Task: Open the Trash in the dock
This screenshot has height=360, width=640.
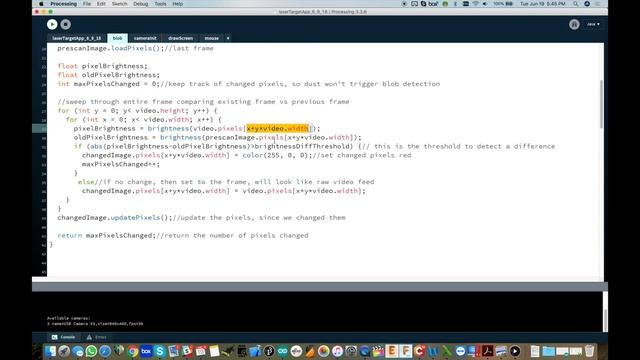Action: click(x=590, y=351)
